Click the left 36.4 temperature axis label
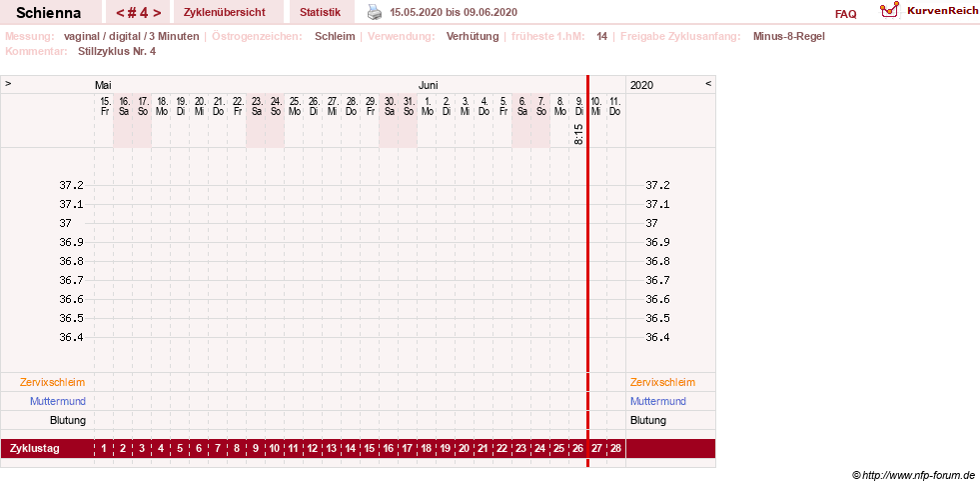 [71, 337]
